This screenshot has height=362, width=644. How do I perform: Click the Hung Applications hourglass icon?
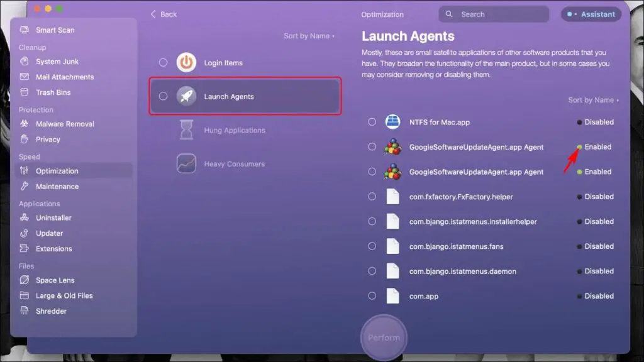(x=186, y=129)
